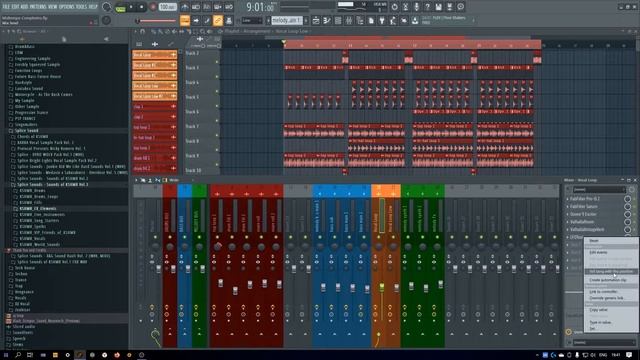Click the taskbar search magnifier icon
640x360 pixels.
18,355
